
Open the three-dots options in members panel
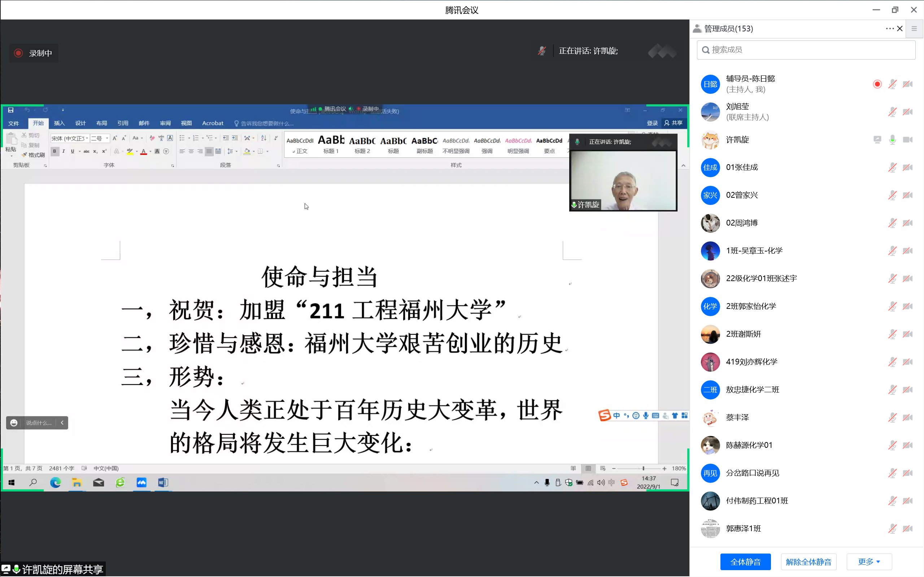coord(889,29)
